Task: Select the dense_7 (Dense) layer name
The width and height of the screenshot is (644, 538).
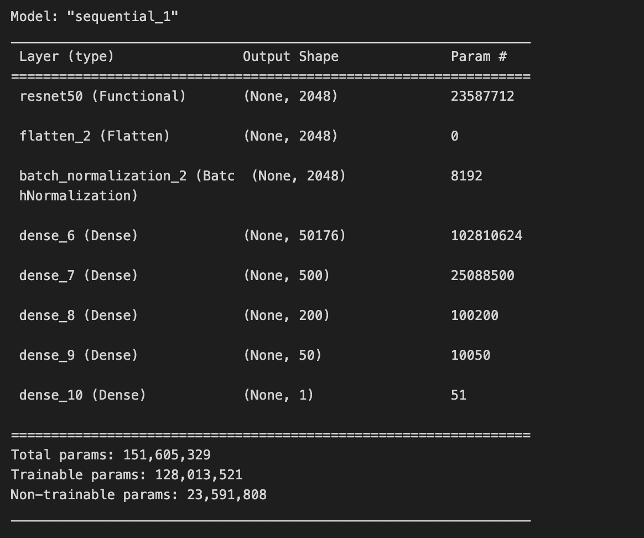Action: (78, 275)
